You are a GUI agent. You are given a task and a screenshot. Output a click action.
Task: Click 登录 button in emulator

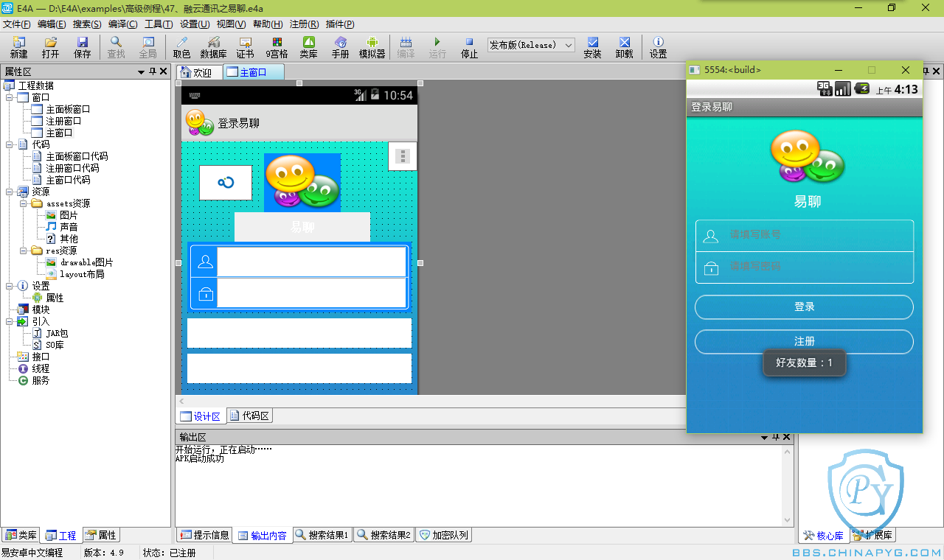click(804, 307)
